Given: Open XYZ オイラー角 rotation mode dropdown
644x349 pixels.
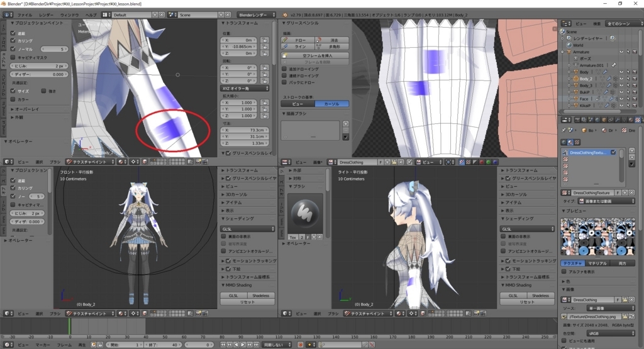Looking at the screenshot, I should pyautogui.click(x=245, y=88).
